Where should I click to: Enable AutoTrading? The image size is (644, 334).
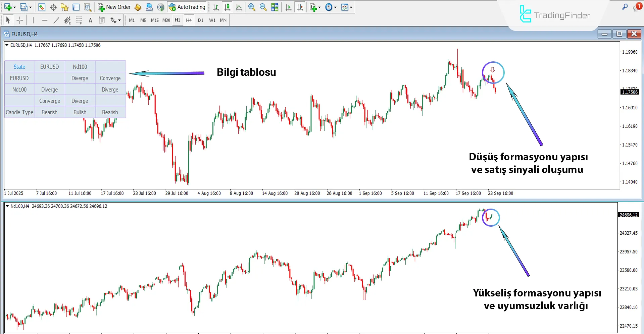click(187, 7)
